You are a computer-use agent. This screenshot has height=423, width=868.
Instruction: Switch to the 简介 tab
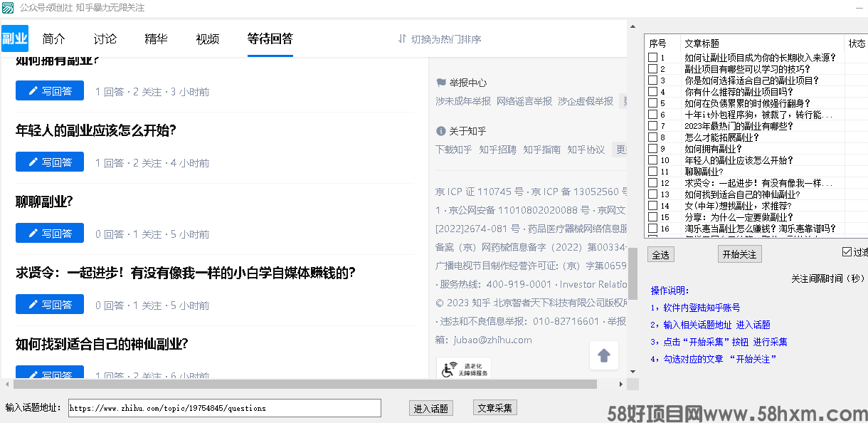click(x=53, y=39)
